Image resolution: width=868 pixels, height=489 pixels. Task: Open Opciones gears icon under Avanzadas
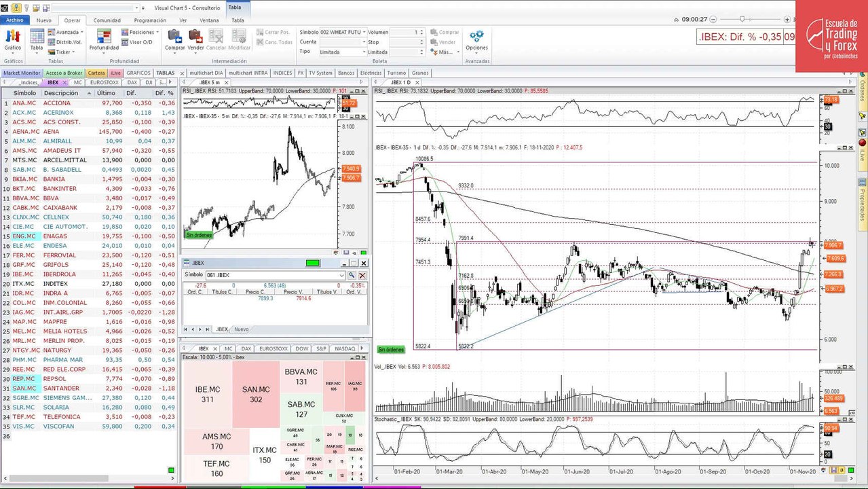tap(476, 39)
